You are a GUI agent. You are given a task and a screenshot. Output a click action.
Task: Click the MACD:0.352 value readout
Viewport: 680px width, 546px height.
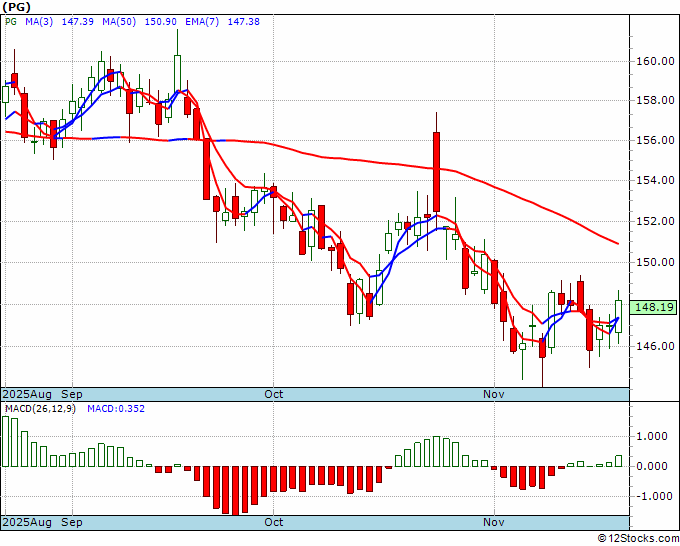click(116, 409)
